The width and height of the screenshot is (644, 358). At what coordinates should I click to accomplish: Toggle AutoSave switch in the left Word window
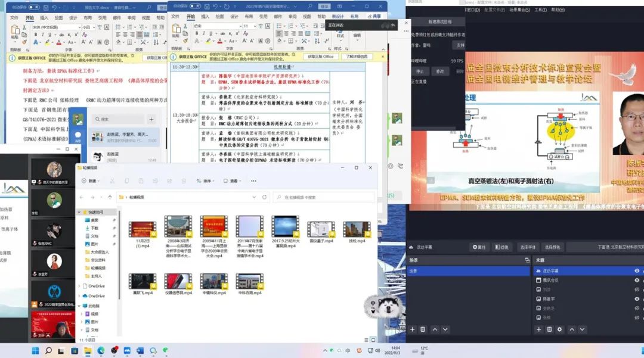click(x=34, y=7)
